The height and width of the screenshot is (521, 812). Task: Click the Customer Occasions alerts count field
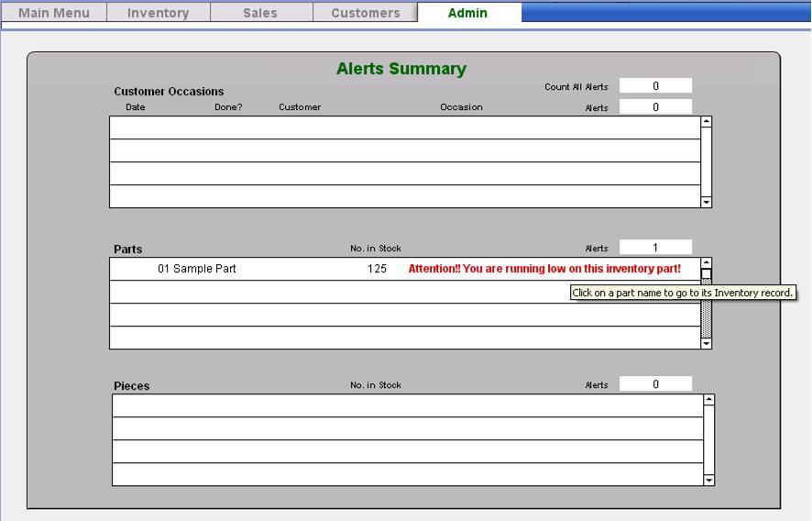tap(655, 107)
